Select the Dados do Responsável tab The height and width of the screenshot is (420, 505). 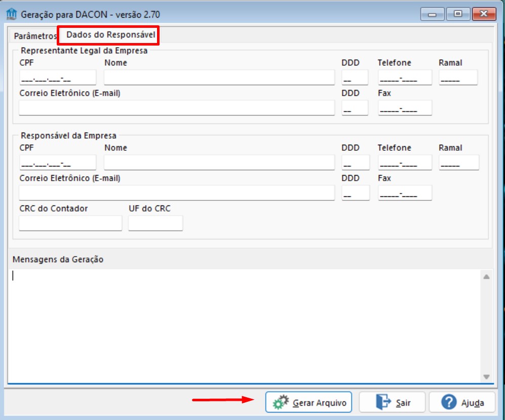(111, 35)
